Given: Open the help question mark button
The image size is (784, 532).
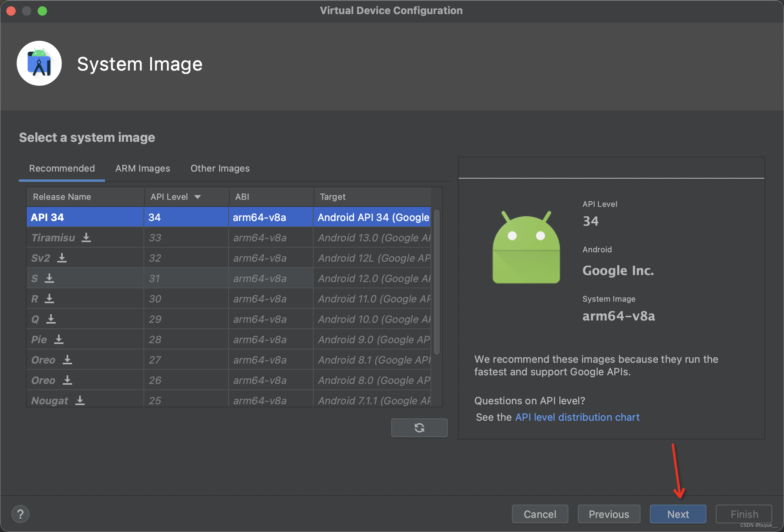Looking at the screenshot, I should (x=20, y=514).
